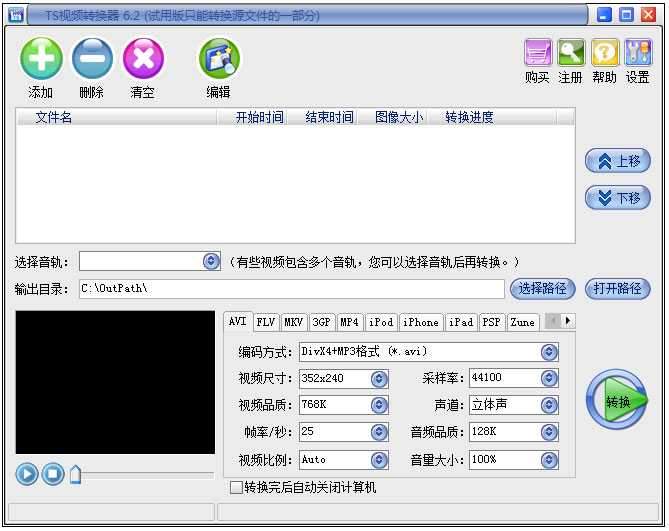Viewport: 669px width, 531px height.
Task: Open the 购买 purchase cart icon
Action: coord(538,53)
